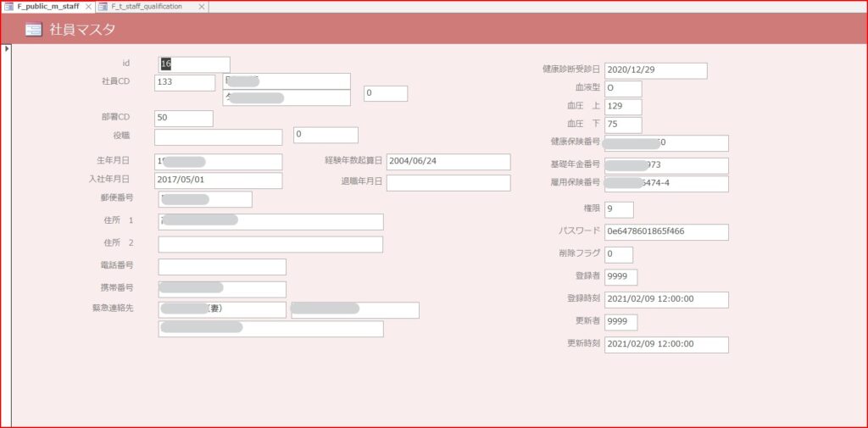Screen dimensions: 868x428
Task: Click the 健康保険番号 input field
Action: pos(666,143)
